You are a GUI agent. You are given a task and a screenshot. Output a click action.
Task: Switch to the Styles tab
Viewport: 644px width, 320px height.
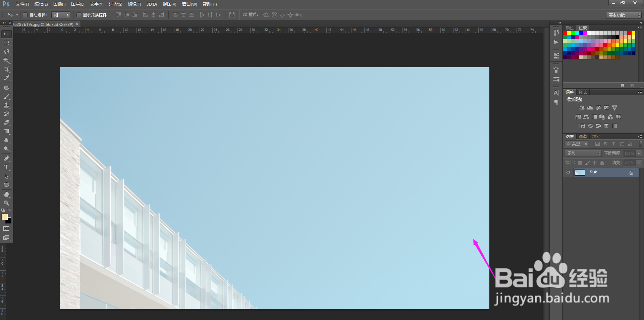pos(583,92)
